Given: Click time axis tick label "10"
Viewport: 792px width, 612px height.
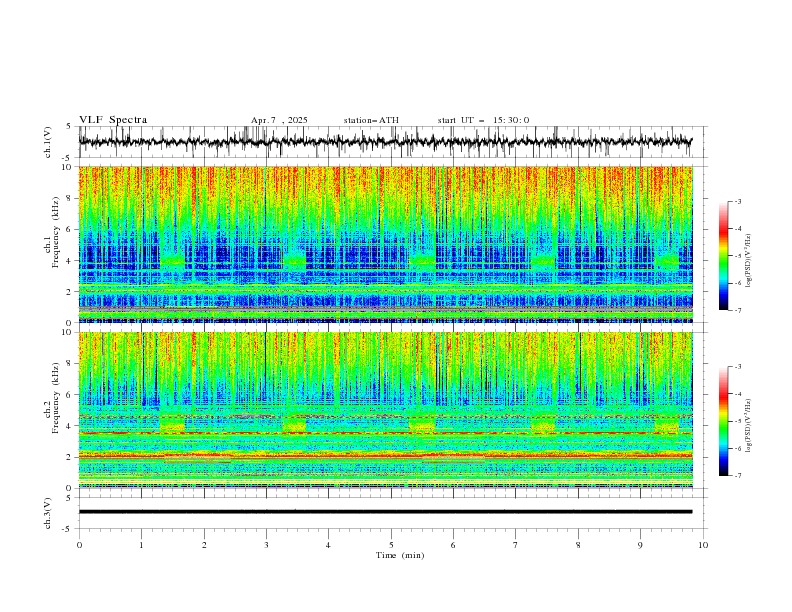Looking at the screenshot, I should coord(703,545).
